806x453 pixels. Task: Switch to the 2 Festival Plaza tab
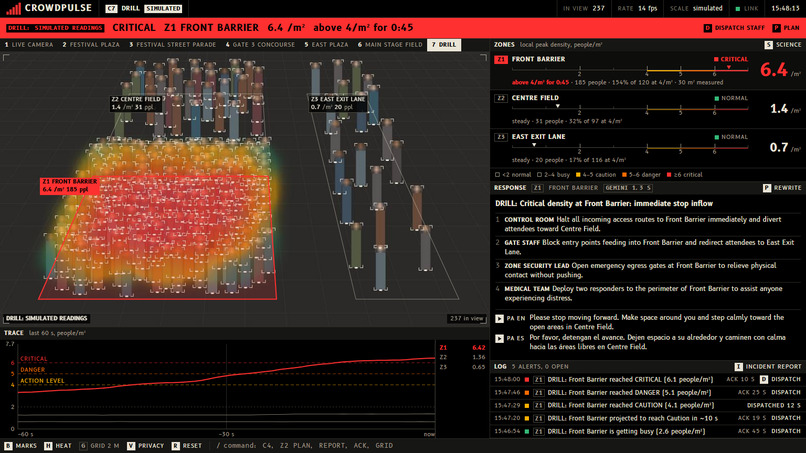click(91, 45)
